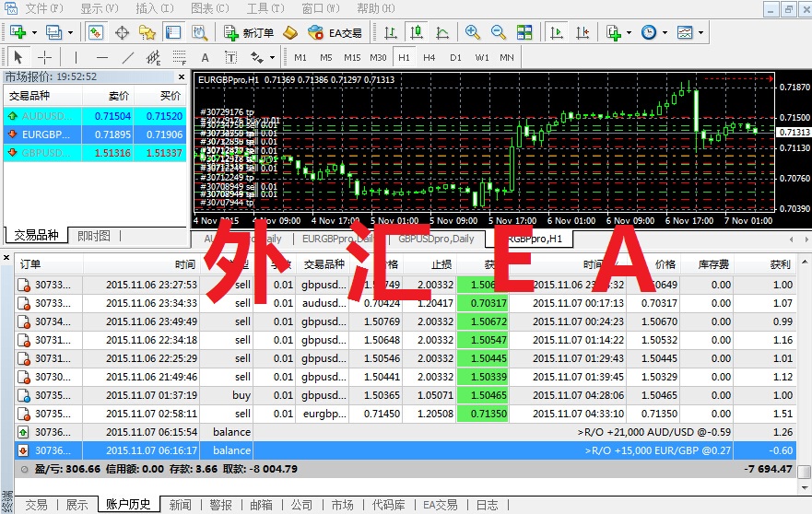The width and height of the screenshot is (812, 514).
Task: Expand the periods dropdown arrow
Action: click(x=665, y=32)
